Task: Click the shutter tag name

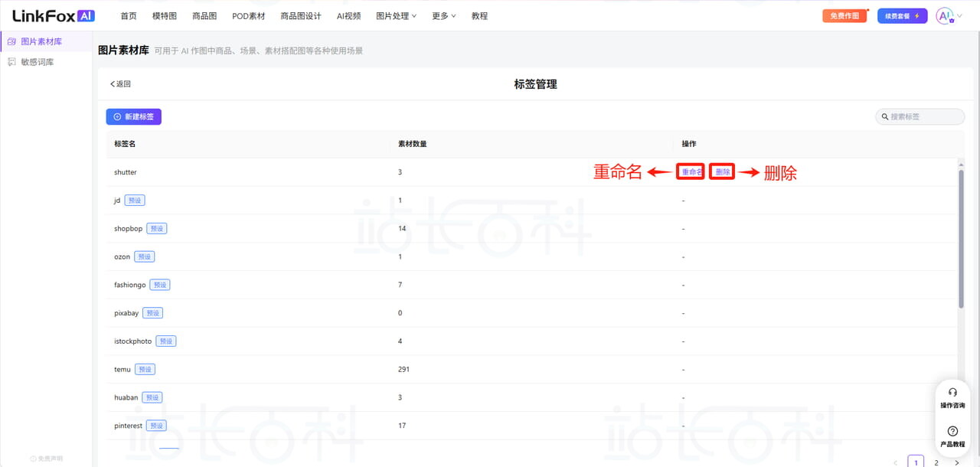Action: (x=126, y=172)
